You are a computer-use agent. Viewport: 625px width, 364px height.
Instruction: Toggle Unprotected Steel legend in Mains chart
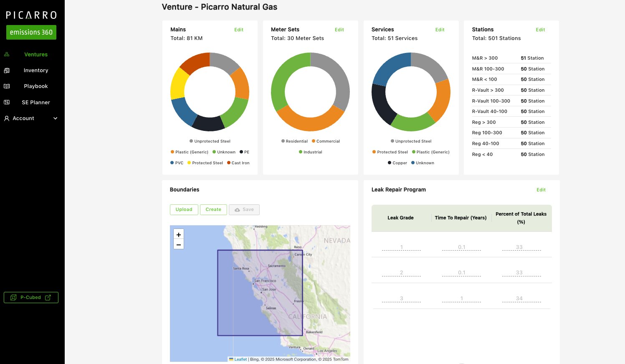tap(210, 141)
